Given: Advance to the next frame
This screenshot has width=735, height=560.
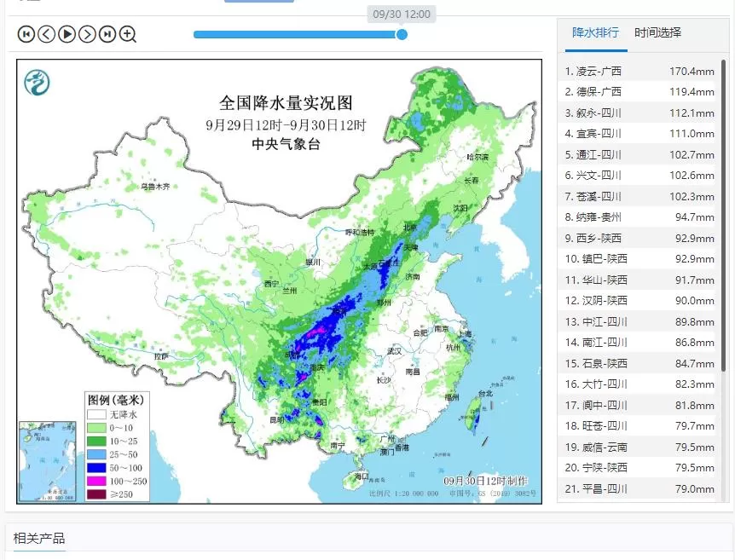Looking at the screenshot, I should pyautogui.click(x=87, y=34).
